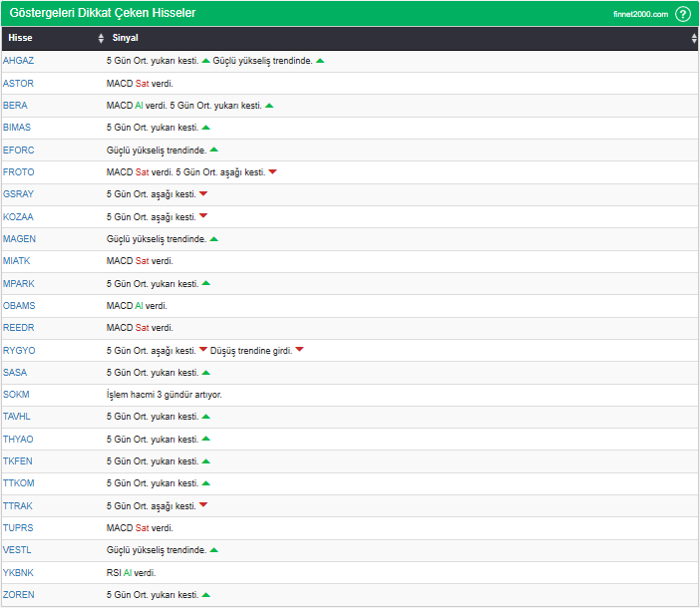The height and width of the screenshot is (608, 700).
Task: Open the YKBNK stock link
Action: pyautogui.click(x=18, y=572)
